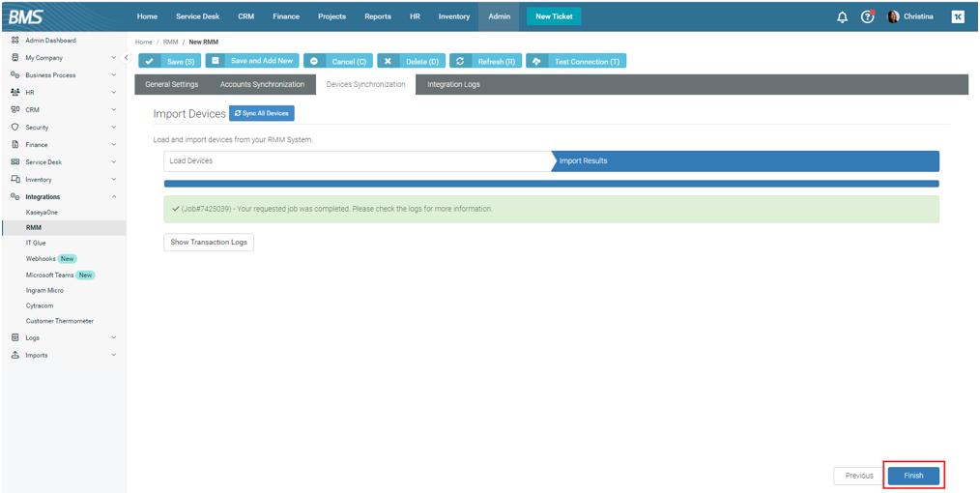
Task: Click the notifications bell icon
Action: 842,16
